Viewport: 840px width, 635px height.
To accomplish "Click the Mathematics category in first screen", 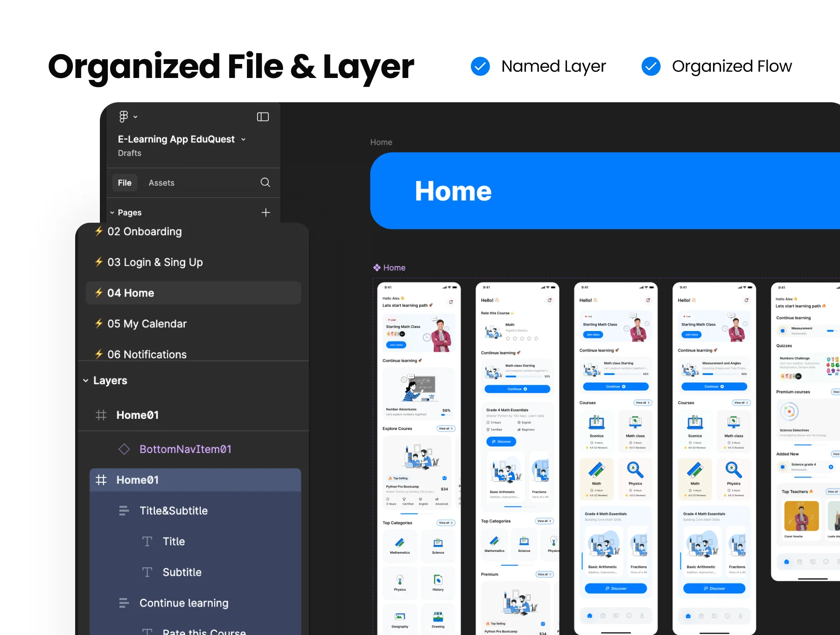I will (x=400, y=546).
